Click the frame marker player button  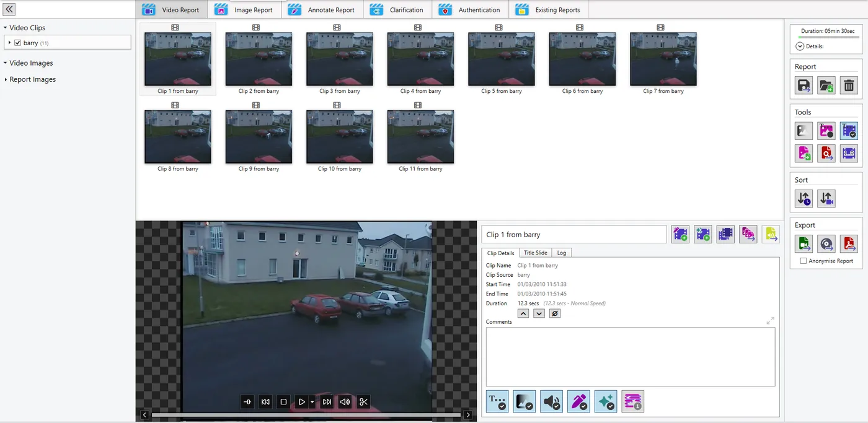(247, 402)
